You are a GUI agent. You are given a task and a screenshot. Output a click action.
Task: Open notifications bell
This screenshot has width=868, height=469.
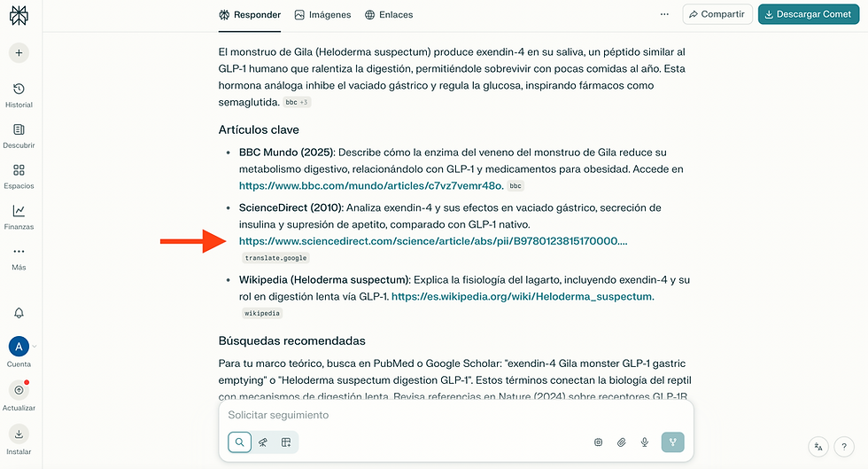pyautogui.click(x=19, y=313)
